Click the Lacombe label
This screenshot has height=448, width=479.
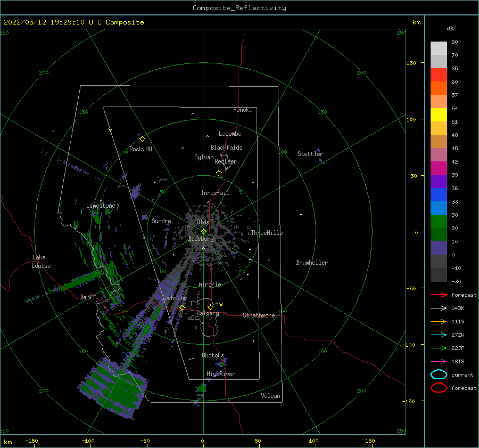point(230,134)
